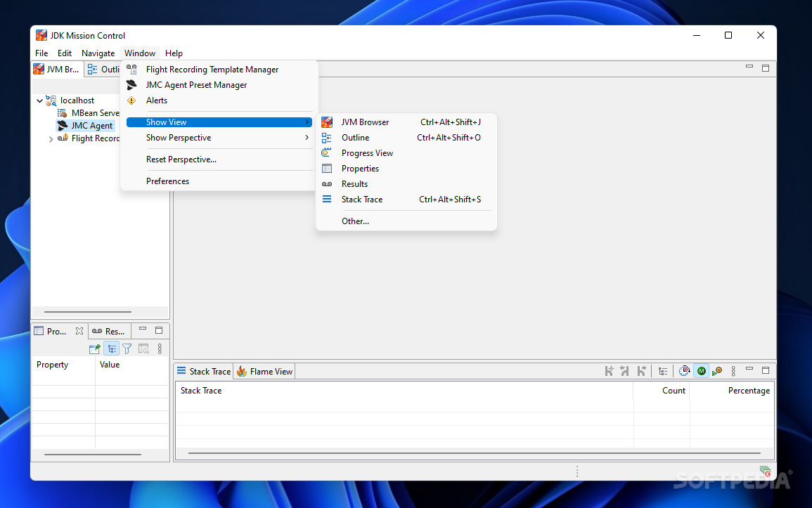Viewport: 812px width, 508px height.
Task: Click the Stack Trace table horizontal scrollbar
Action: pyautogui.click(x=474, y=453)
